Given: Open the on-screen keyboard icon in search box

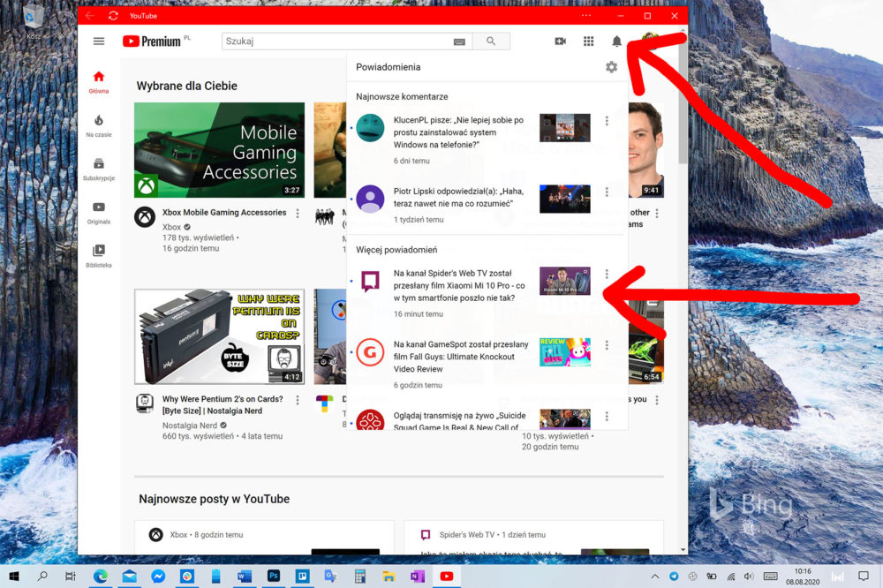Looking at the screenshot, I should [459, 41].
